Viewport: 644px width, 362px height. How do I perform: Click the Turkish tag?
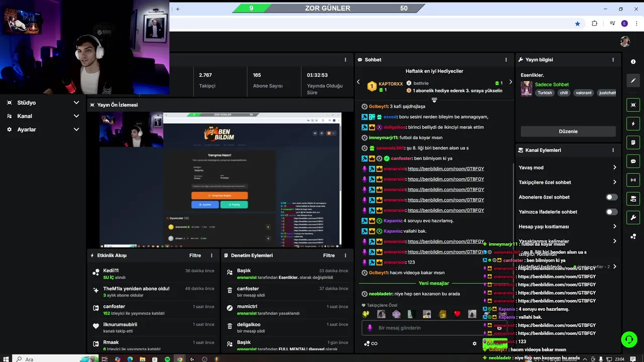(x=544, y=93)
